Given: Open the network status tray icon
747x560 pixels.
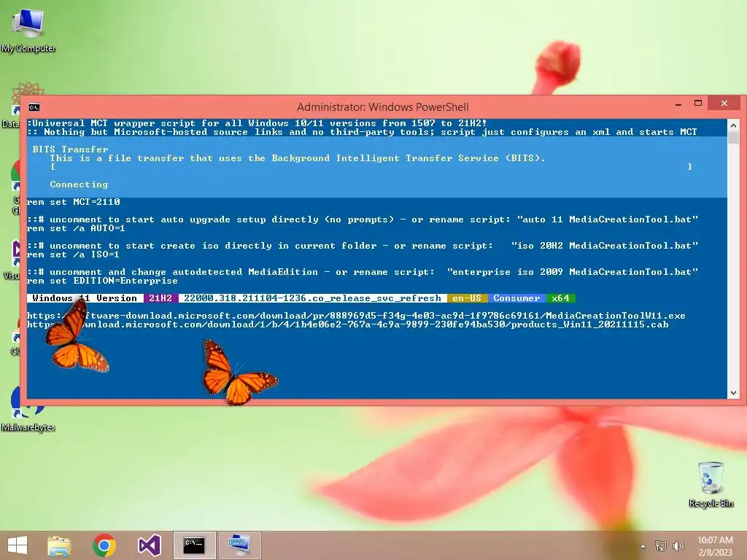Looking at the screenshot, I should coord(661,545).
